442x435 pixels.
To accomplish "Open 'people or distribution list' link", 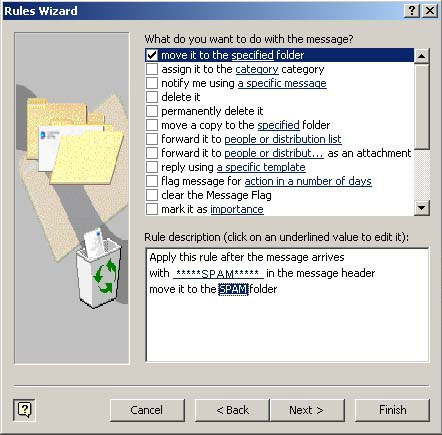I will [x=283, y=139].
